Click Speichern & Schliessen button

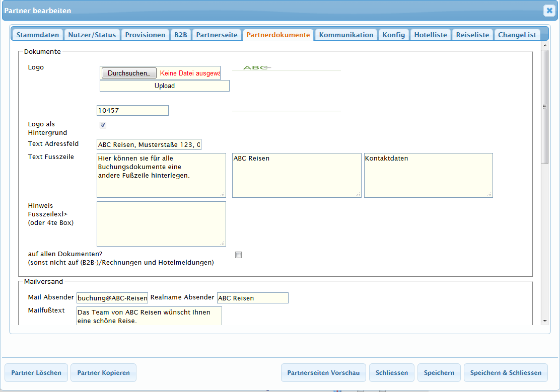pyautogui.click(x=506, y=373)
